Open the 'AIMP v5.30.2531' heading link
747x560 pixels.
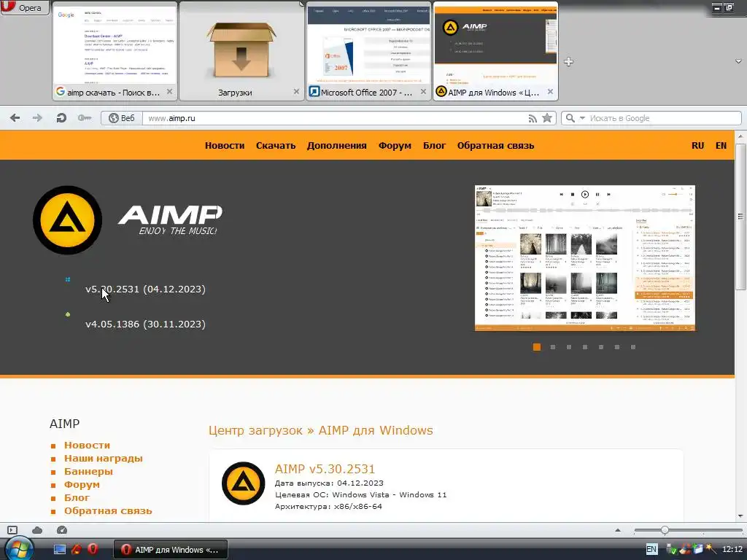point(325,469)
